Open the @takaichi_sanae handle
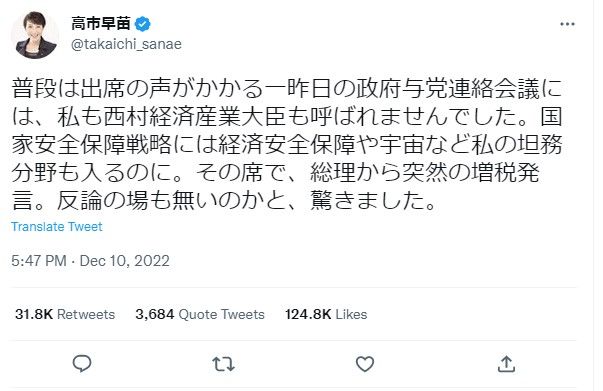 pyautogui.click(x=126, y=44)
